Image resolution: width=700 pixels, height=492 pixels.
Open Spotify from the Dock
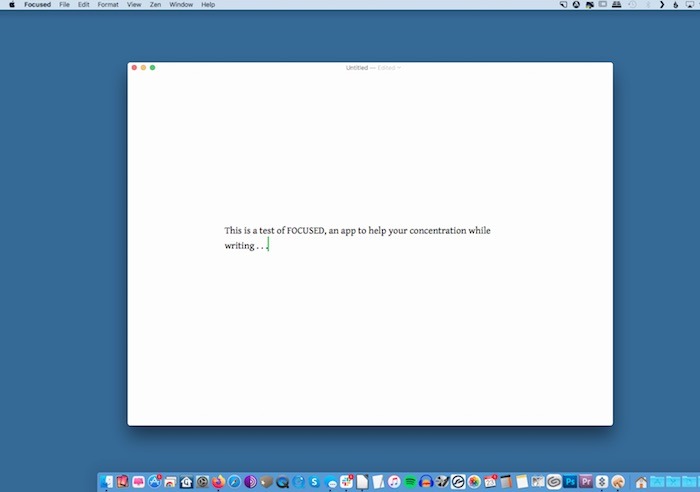click(410, 481)
